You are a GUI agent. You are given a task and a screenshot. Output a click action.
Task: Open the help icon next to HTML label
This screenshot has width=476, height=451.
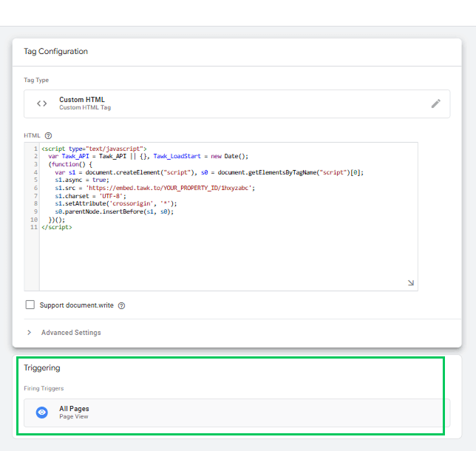[x=48, y=135]
